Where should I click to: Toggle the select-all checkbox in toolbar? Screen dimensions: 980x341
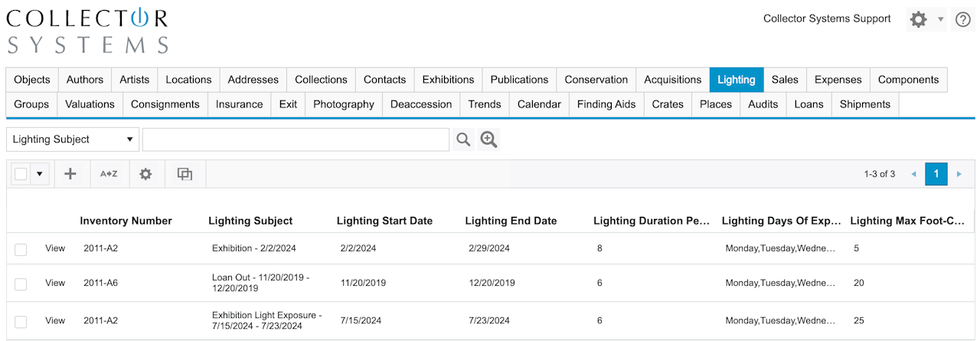tap(21, 174)
